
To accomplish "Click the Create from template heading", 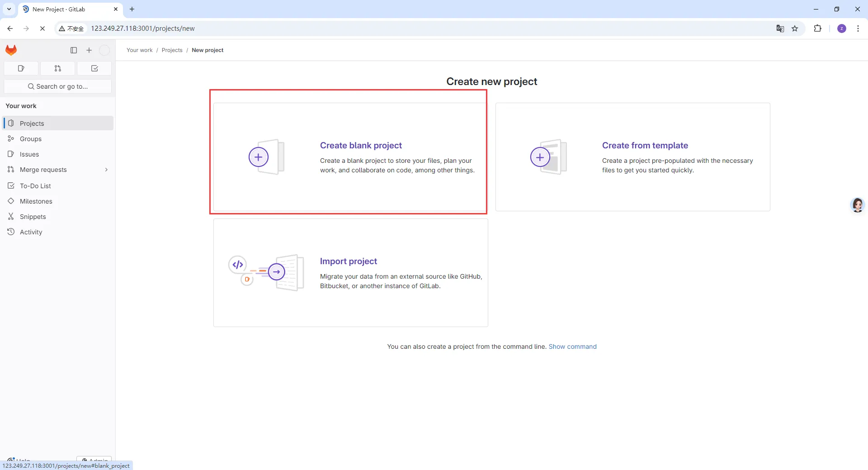I will 645,145.
